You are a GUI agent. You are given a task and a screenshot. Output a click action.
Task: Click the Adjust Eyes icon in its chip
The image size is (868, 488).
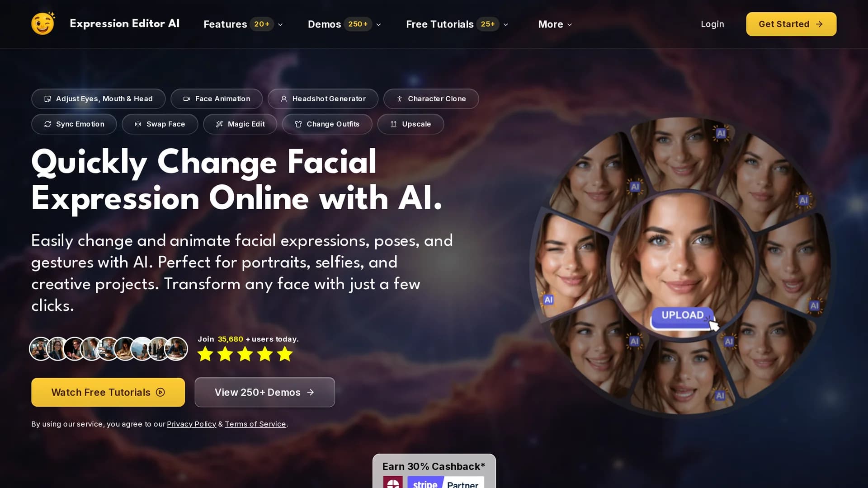[47, 99]
